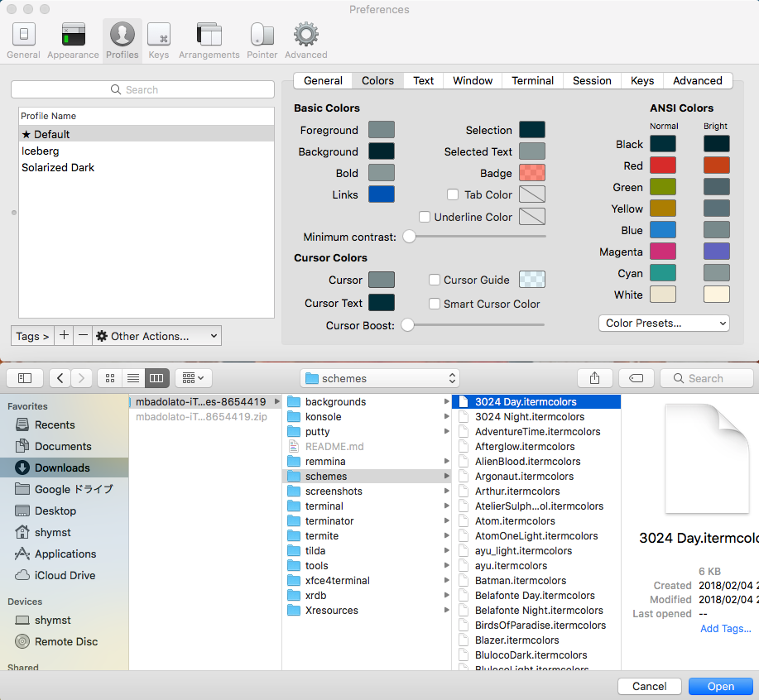The image size is (759, 700).
Task: Open Documents in the Favorites sidebar
Action: click(63, 446)
